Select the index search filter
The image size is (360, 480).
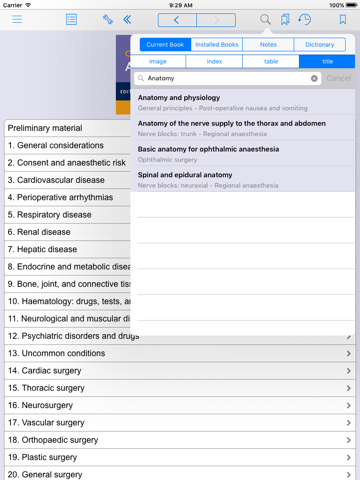tap(214, 61)
